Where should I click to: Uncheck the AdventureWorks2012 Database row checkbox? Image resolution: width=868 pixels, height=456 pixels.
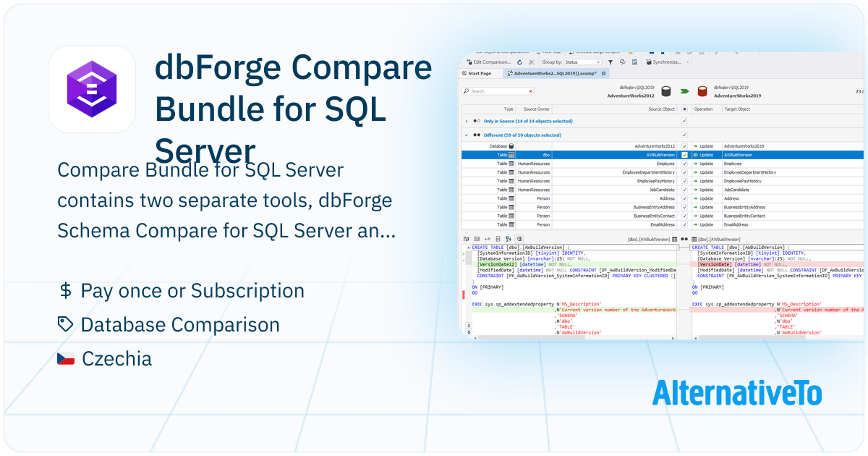[684, 146]
